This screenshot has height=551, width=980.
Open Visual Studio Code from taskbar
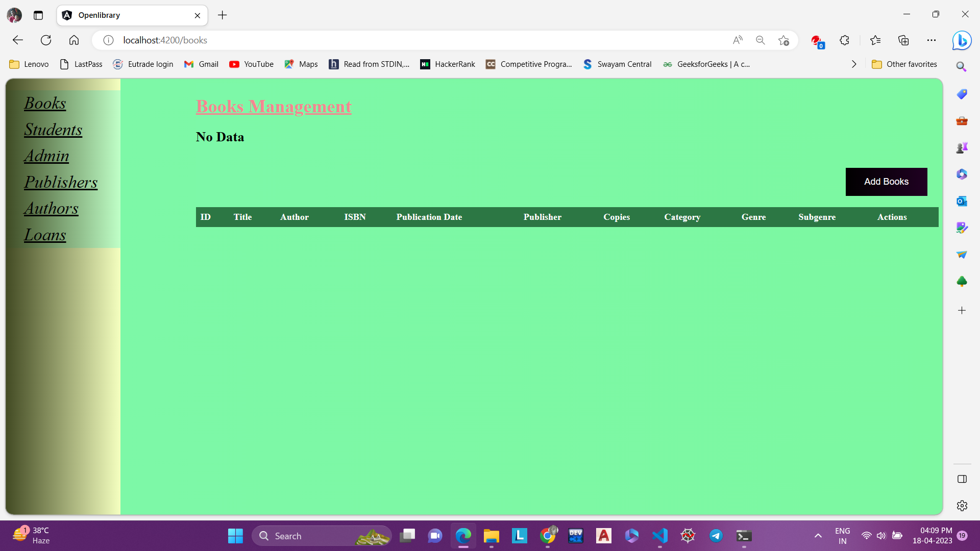point(659,536)
